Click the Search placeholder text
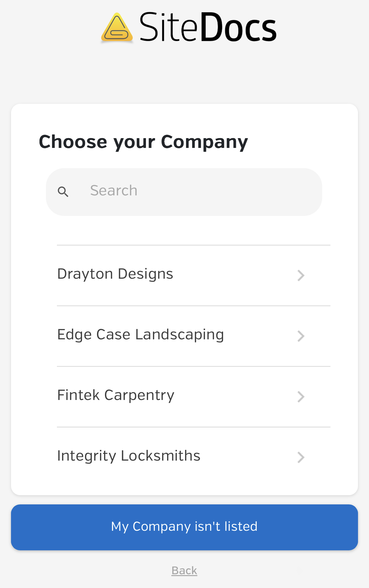The width and height of the screenshot is (369, 588). (x=114, y=191)
